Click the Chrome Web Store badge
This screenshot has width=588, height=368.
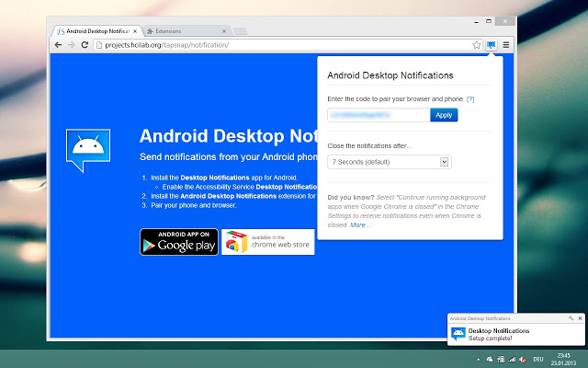[x=267, y=242]
